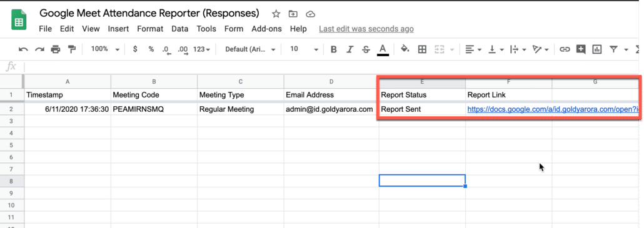
Task: Format as currency
Action: 135,49
